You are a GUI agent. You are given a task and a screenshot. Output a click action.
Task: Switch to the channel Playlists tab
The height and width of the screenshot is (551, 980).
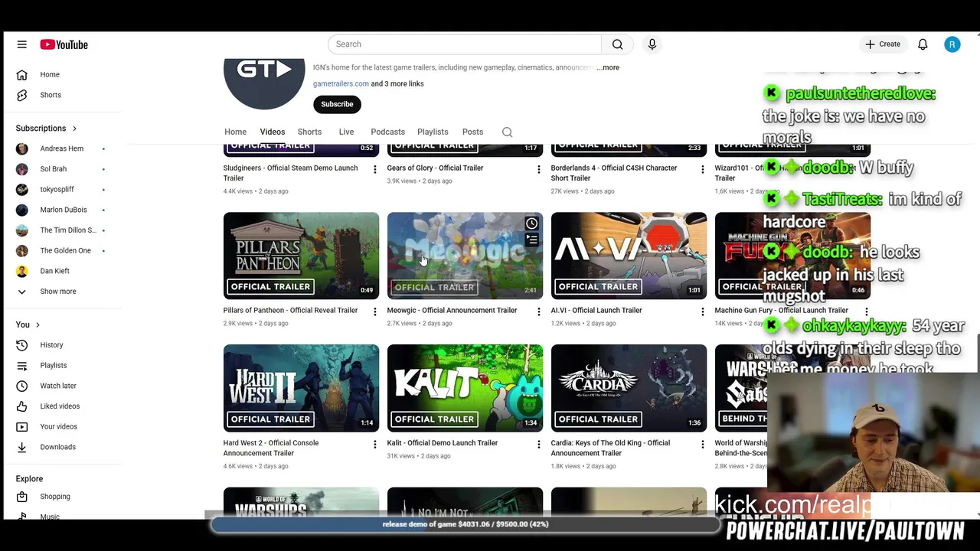click(x=433, y=132)
